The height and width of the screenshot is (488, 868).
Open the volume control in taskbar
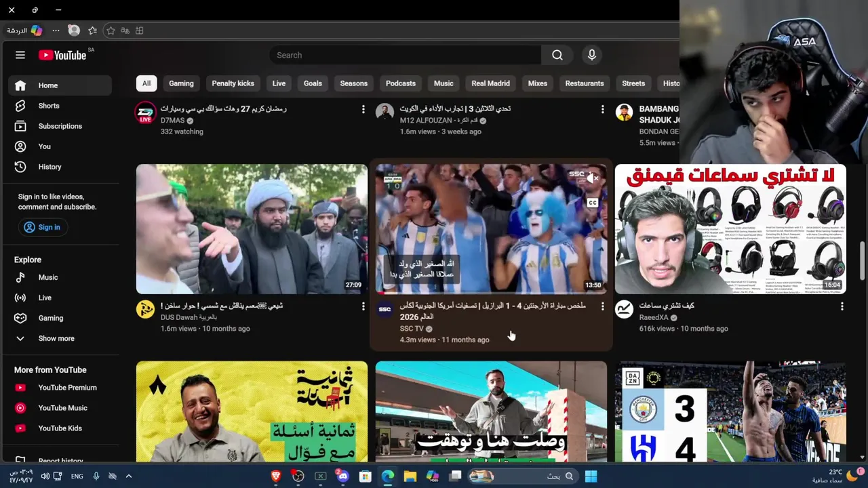(45, 476)
